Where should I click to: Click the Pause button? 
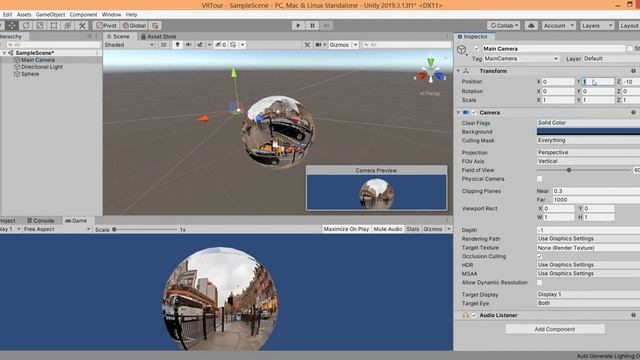(x=312, y=25)
